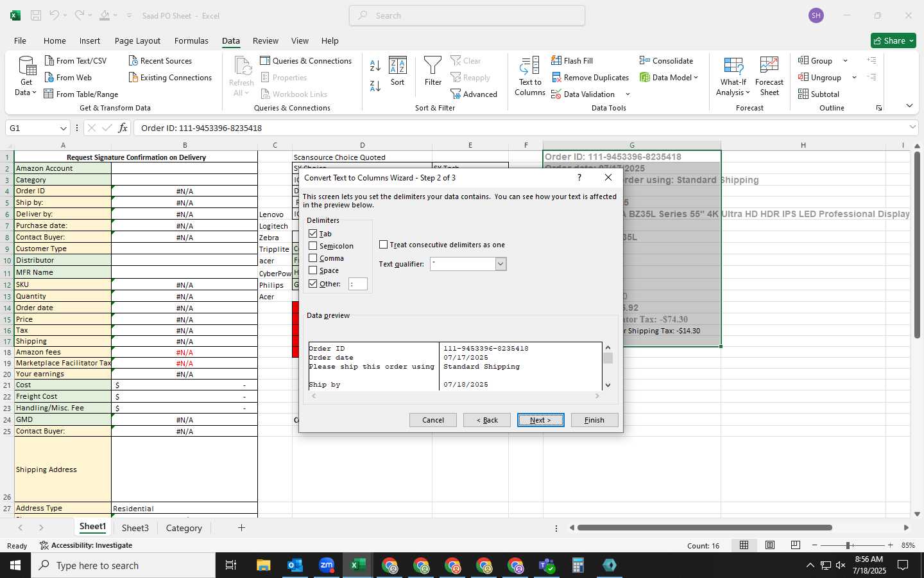Switch to the Insert tab

(90, 40)
